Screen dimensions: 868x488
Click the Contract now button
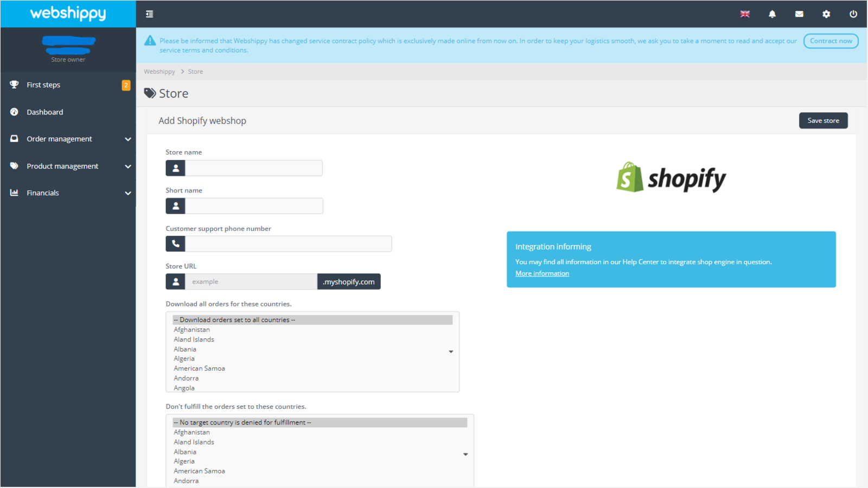831,41
